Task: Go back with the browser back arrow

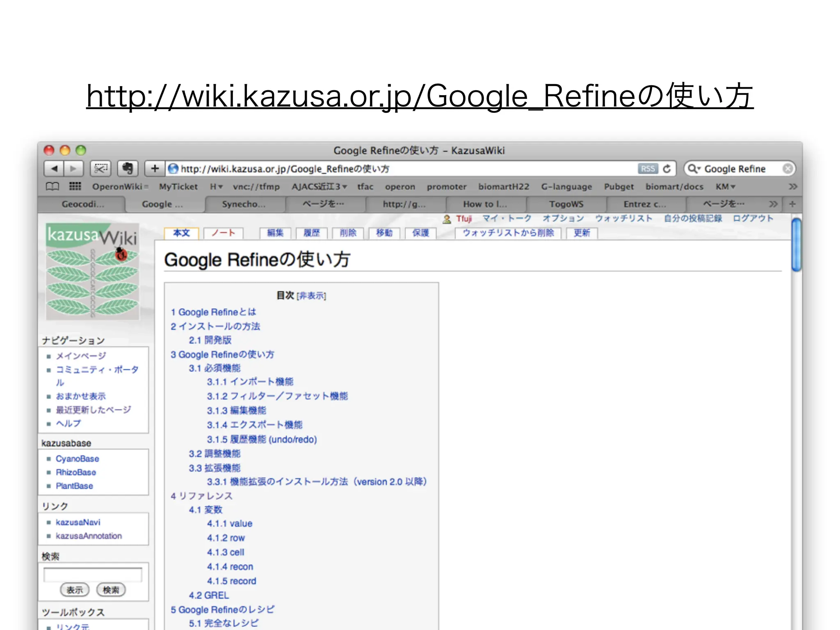Action: click(x=54, y=168)
